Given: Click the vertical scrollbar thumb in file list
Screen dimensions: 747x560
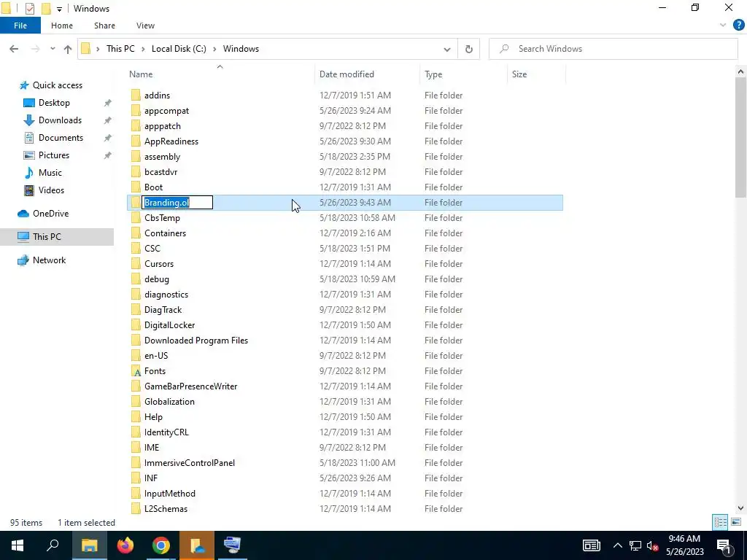Looking at the screenshot, I should coord(740,138).
